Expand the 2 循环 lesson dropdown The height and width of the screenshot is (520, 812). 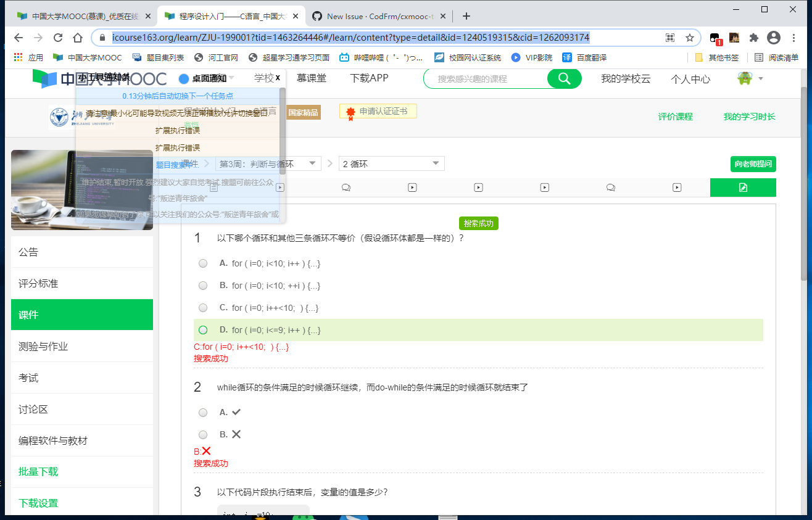[392, 163]
